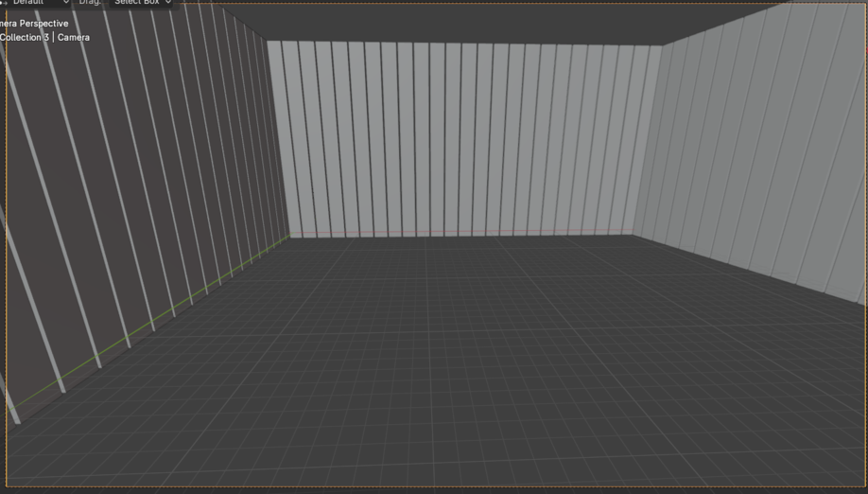Click the back-left top corner at ceiling
This screenshot has height=494, width=868.
pos(267,41)
